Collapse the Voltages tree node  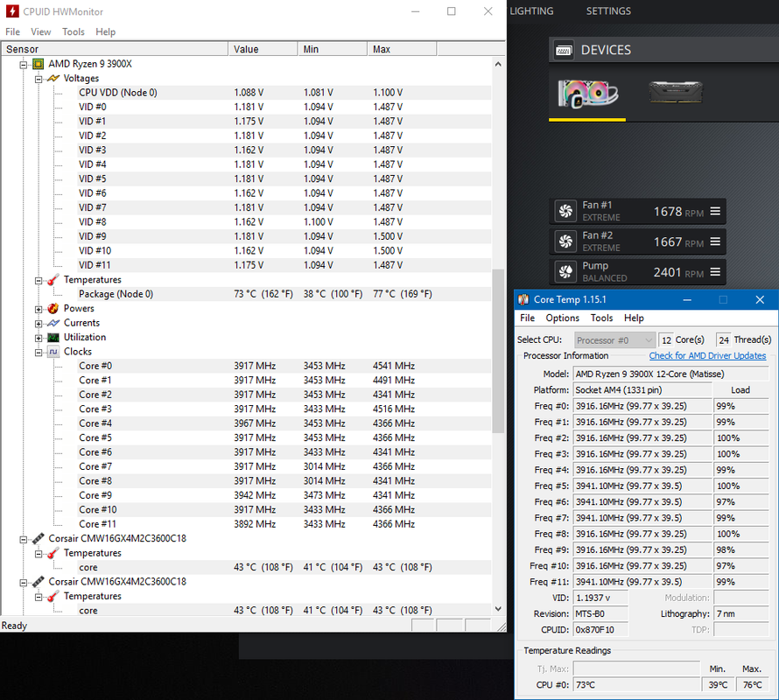point(39,79)
